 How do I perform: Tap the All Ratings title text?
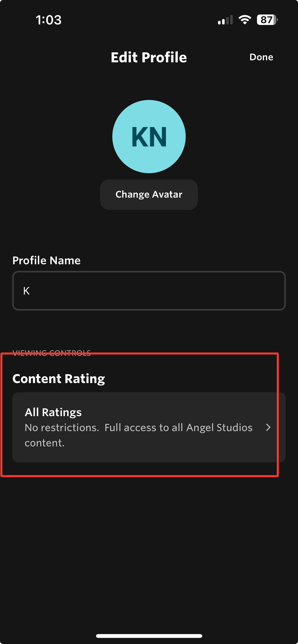[x=53, y=412]
